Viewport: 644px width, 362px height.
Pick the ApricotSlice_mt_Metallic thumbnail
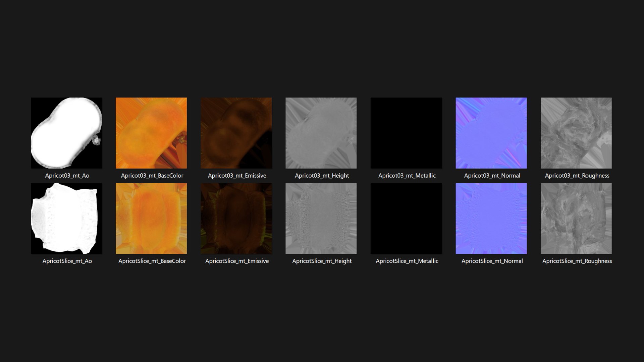[x=406, y=219]
